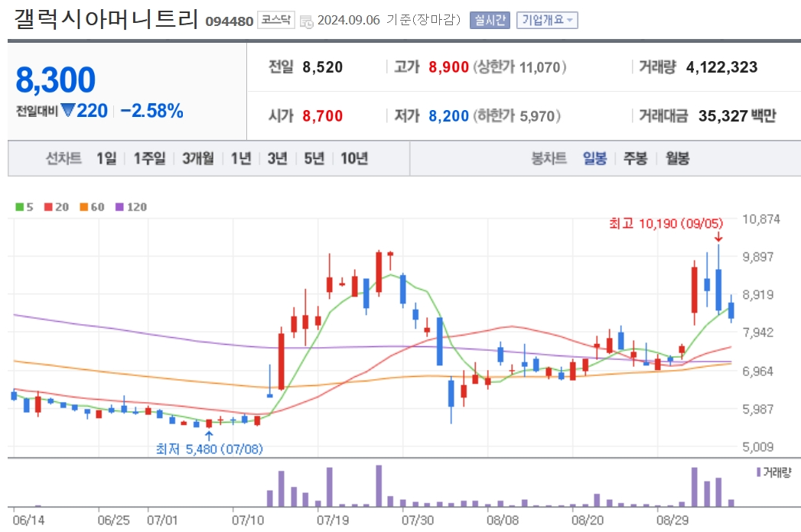Select the 1주일 line chart period
The height and width of the screenshot is (532, 801).
150,158
